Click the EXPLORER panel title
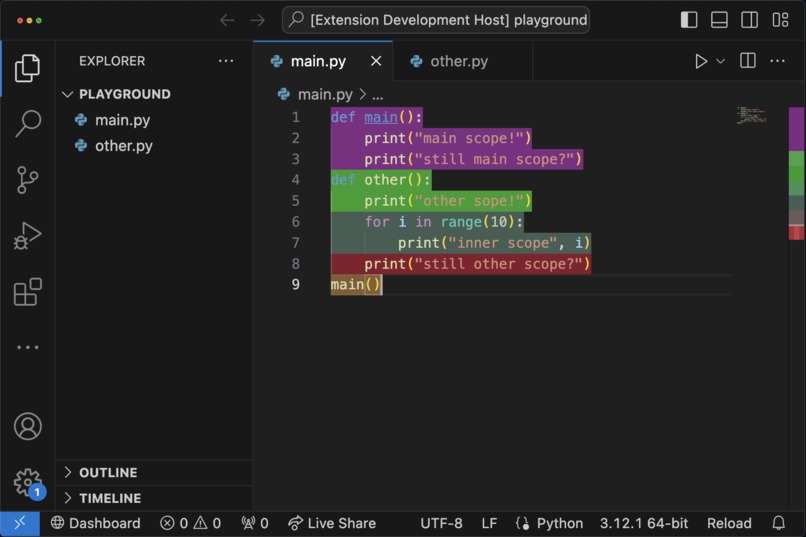 tap(112, 61)
